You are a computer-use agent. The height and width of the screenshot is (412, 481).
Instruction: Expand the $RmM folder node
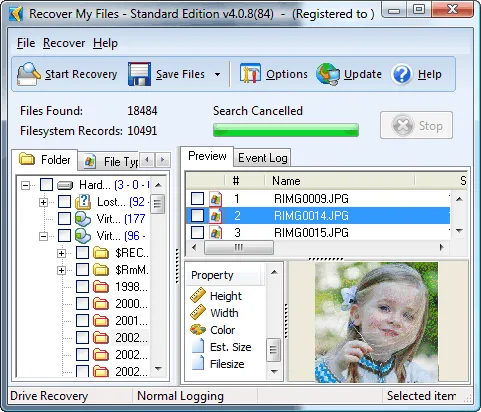(61, 270)
